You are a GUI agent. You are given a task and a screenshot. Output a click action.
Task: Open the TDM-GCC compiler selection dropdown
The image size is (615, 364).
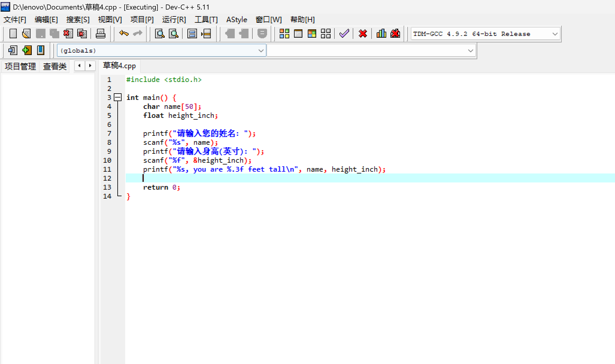pyautogui.click(x=555, y=34)
